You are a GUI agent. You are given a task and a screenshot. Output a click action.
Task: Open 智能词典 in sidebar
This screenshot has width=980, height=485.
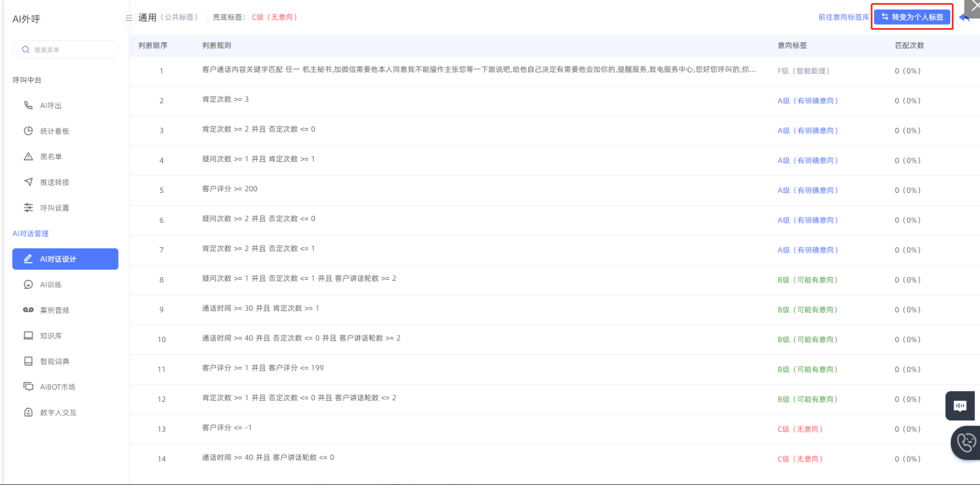[x=54, y=362]
